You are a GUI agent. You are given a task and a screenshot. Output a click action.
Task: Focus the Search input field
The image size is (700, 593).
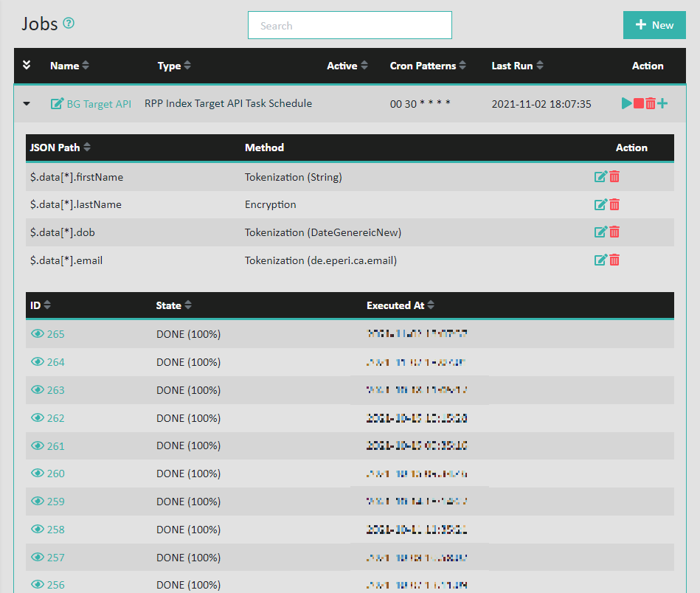click(x=350, y=25)
